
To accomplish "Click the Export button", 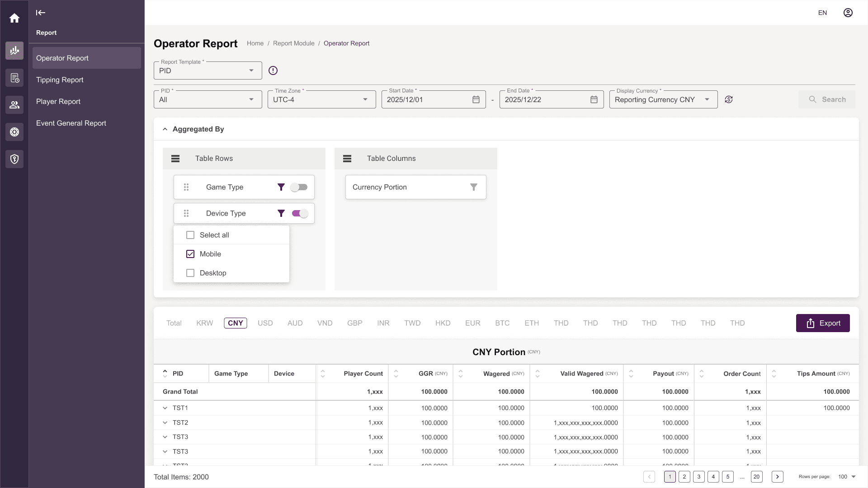I will pos(823,323).
